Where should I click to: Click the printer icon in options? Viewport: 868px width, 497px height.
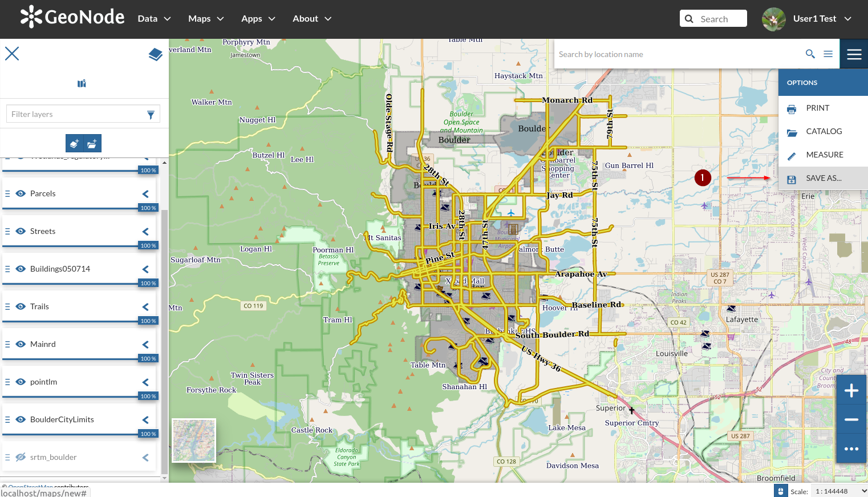(x=792, y=108)
